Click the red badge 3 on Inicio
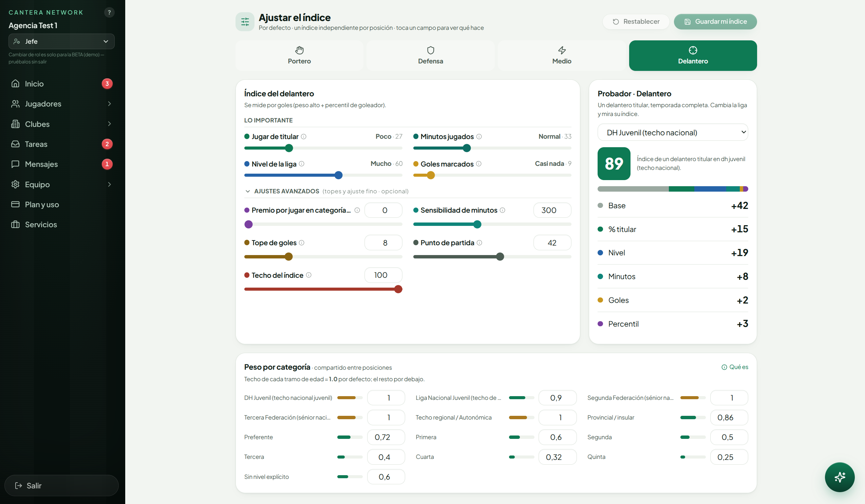Screen dimensions: 865x504 [107, 83]
